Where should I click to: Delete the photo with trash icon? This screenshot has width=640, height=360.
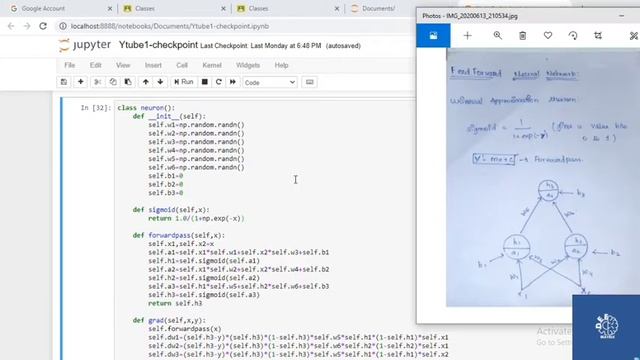(x=522, y=36)
